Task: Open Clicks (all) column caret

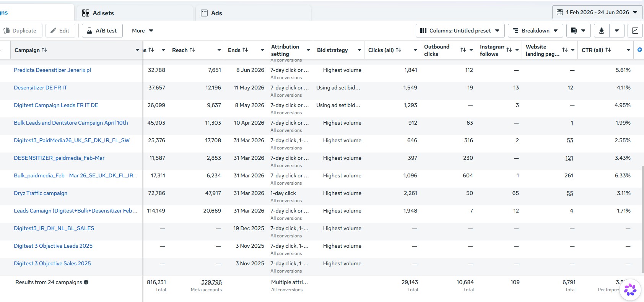Action: click(x=415, y=50)
